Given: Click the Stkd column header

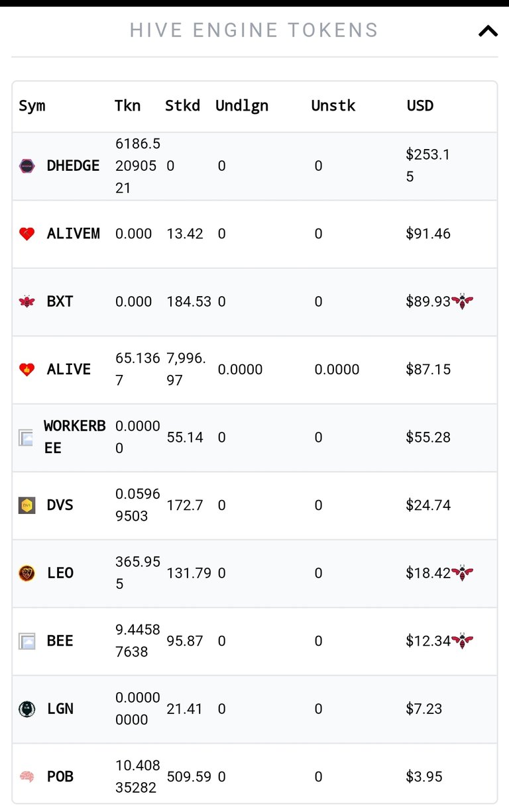Looking at the screenshot, I should click(182, 106).
